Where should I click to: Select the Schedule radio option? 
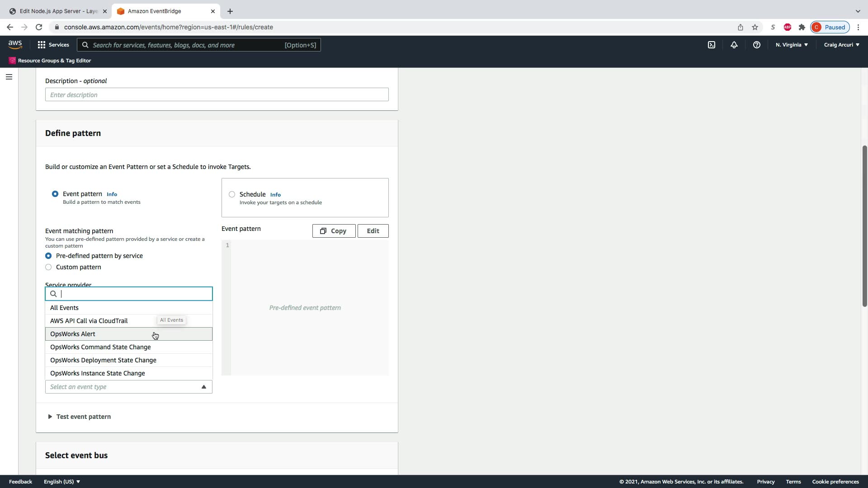coord(232,194)
